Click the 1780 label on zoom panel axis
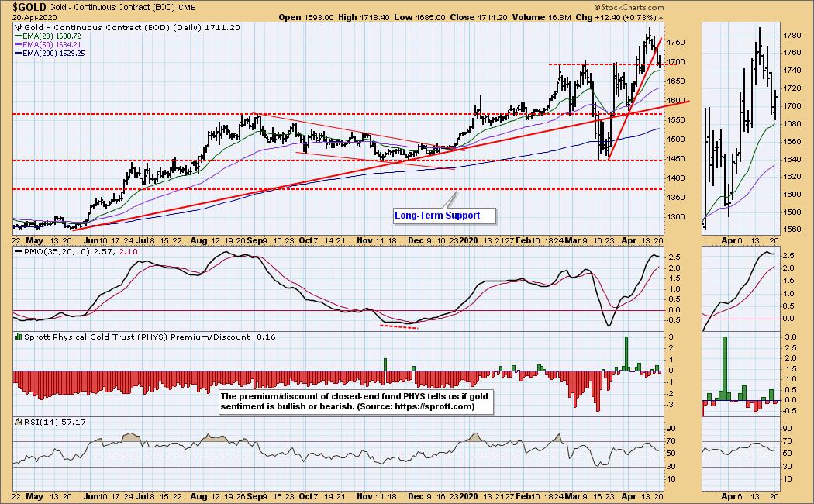814x504 pixels. pos(792,36)
